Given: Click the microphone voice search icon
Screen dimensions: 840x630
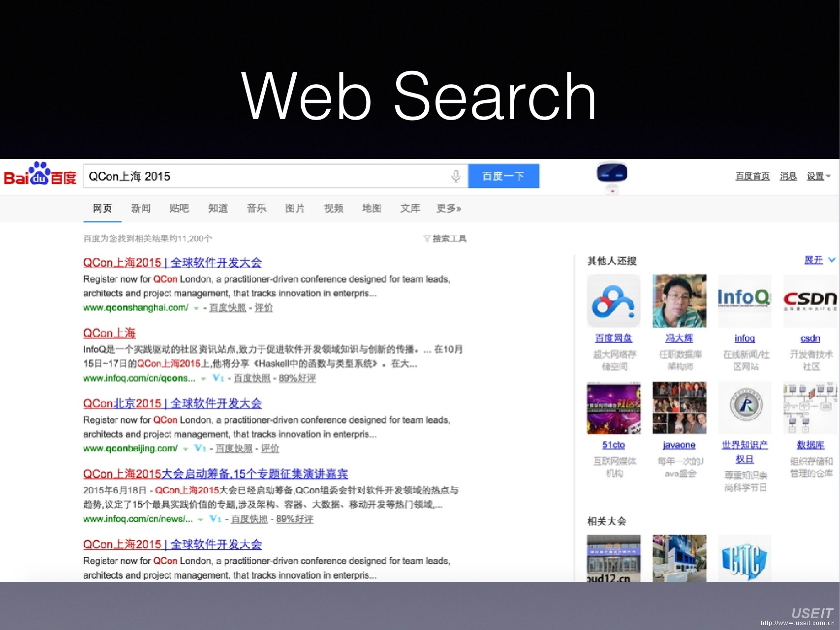Looking at the screenshot, I should [x=456, y=176].
